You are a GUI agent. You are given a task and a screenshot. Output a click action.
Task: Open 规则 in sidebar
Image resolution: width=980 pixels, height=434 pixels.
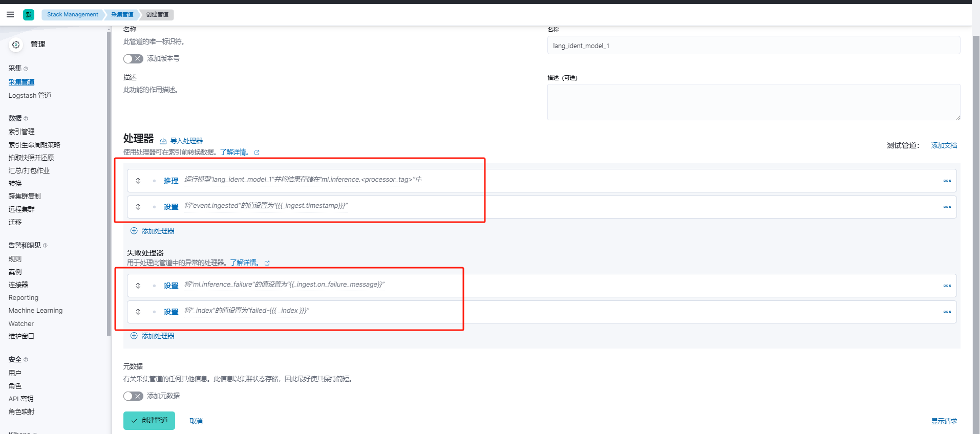tap(15, 259)
